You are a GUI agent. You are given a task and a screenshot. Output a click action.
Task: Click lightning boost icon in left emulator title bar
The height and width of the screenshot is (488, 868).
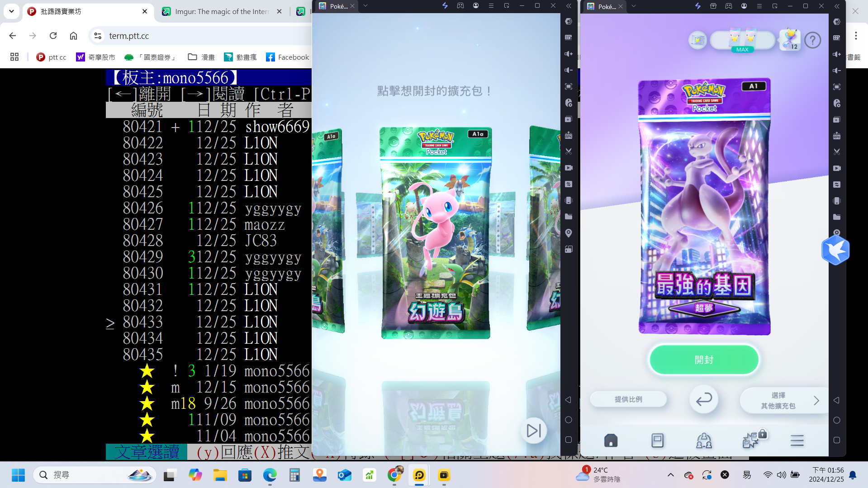[x=445, y=6]
